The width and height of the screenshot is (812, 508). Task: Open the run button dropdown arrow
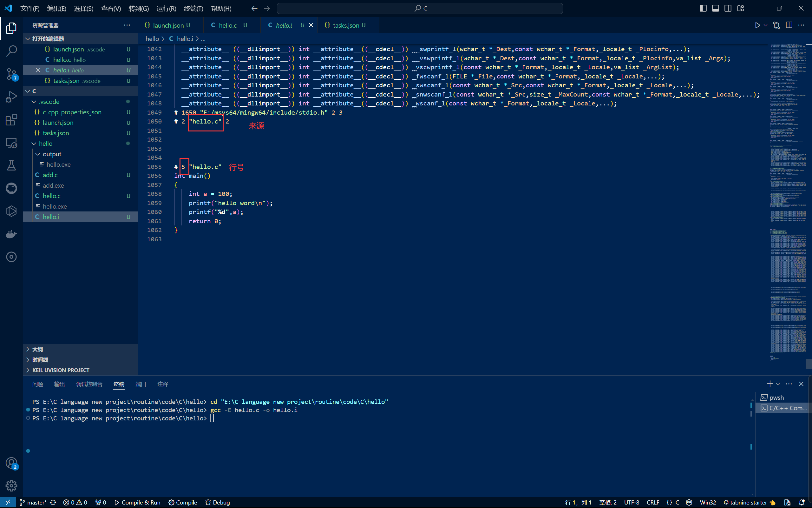click(x=765, y=25)
